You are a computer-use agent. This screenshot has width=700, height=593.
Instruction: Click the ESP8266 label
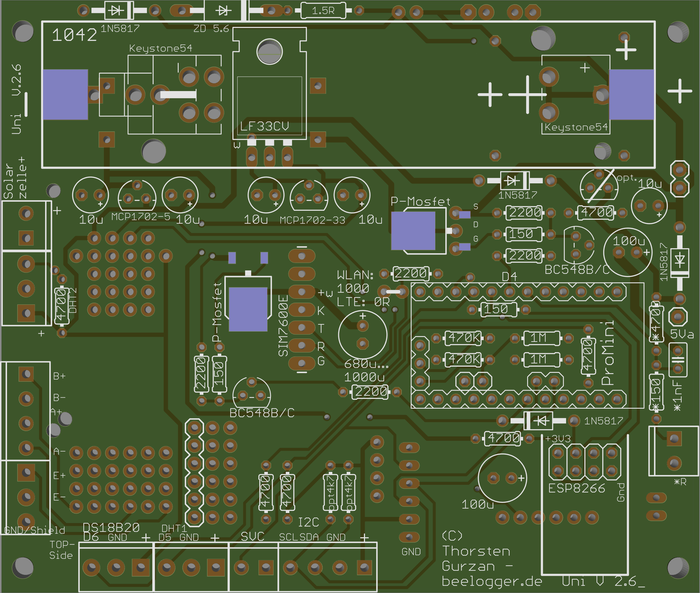pyautogui.click(x=576, y=488)
